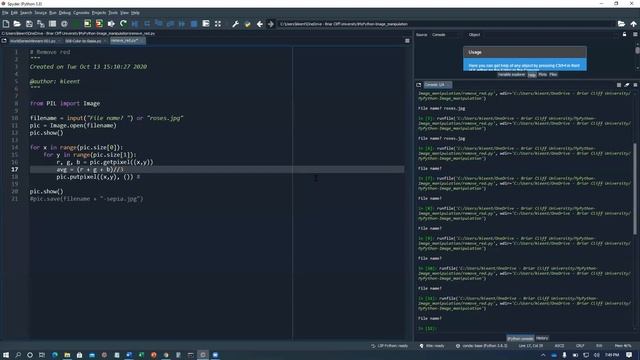The height and width of the screenshot is (360, 640).
Task: Run current cell icon in toolbar
Action: (x=87, y=24)
